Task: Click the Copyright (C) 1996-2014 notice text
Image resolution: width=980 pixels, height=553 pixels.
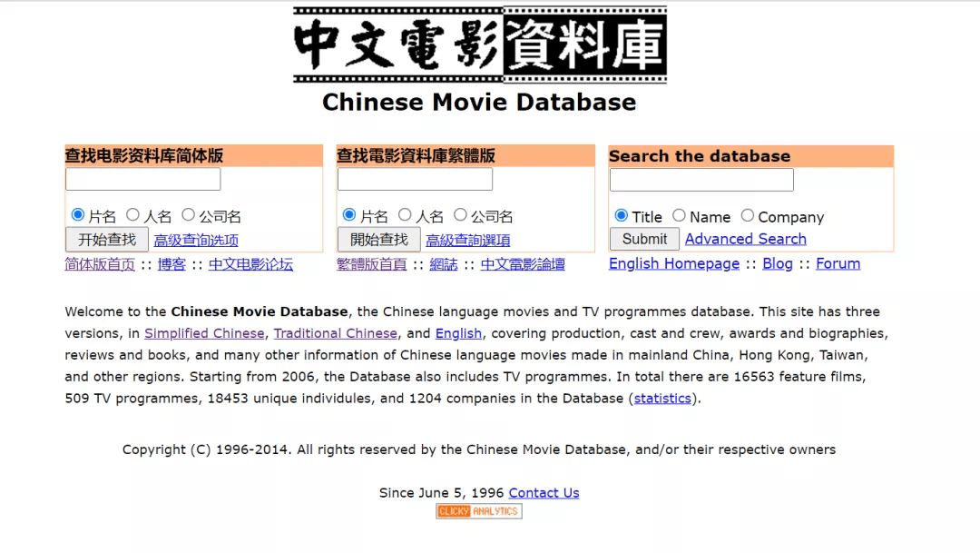Action: click(479, 449)
